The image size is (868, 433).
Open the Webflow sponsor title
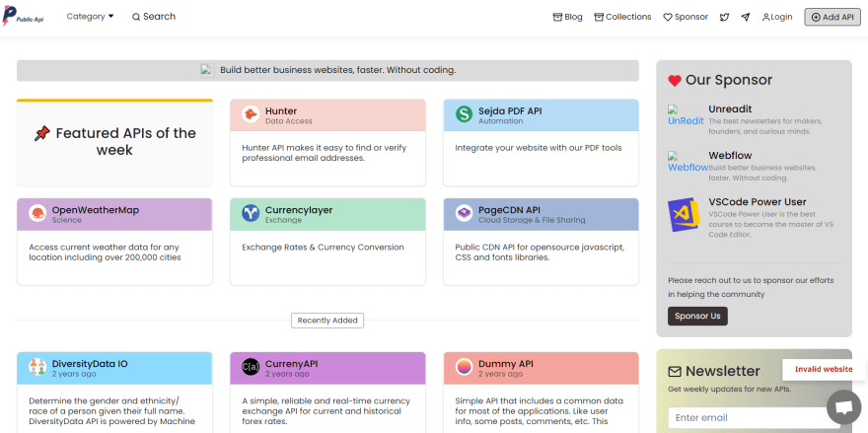coord(730,156)
